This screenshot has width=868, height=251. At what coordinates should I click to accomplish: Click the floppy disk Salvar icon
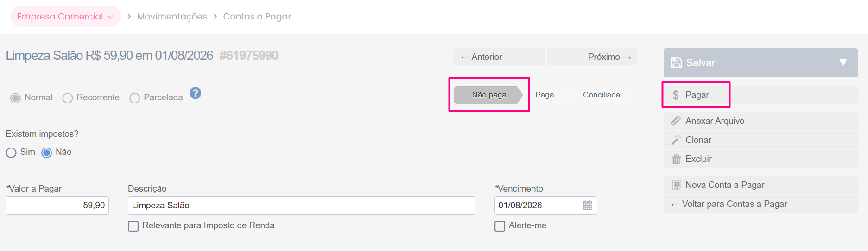pyautogui.click(x=677, y=63)
